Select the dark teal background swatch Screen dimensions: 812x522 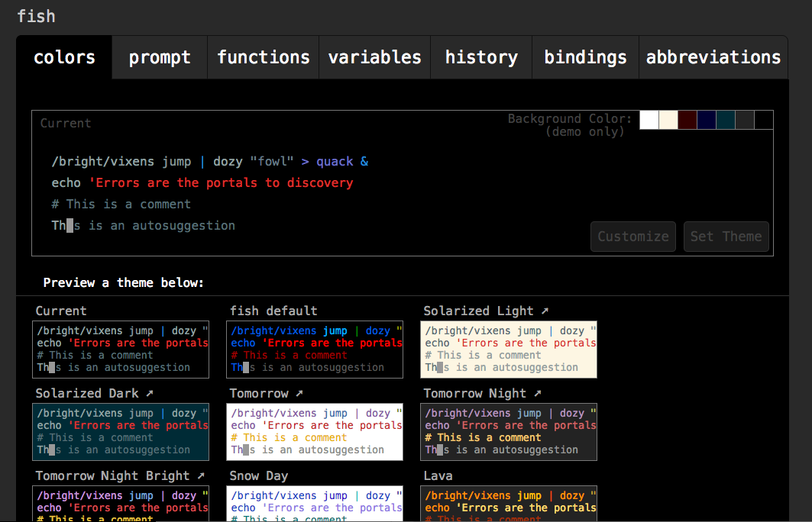tap(726, 120)
